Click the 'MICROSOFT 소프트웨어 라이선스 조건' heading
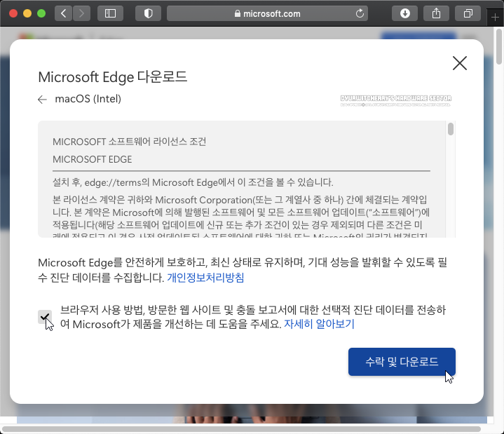Viewport: 504px width, 434px height. 129,142
